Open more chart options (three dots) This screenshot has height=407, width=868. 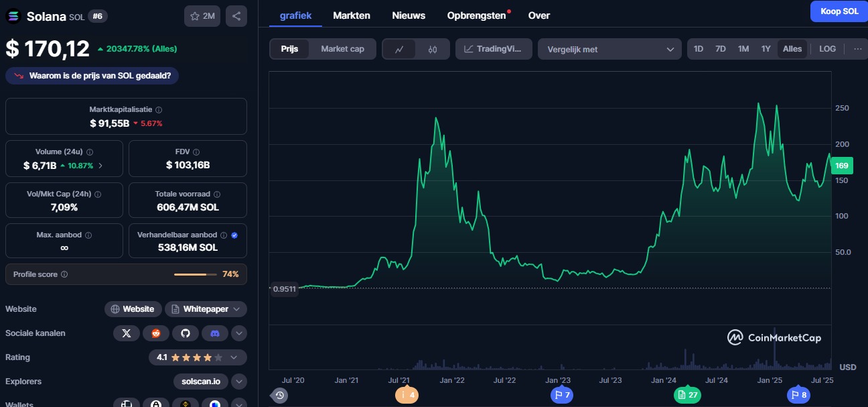pos(857,49)
